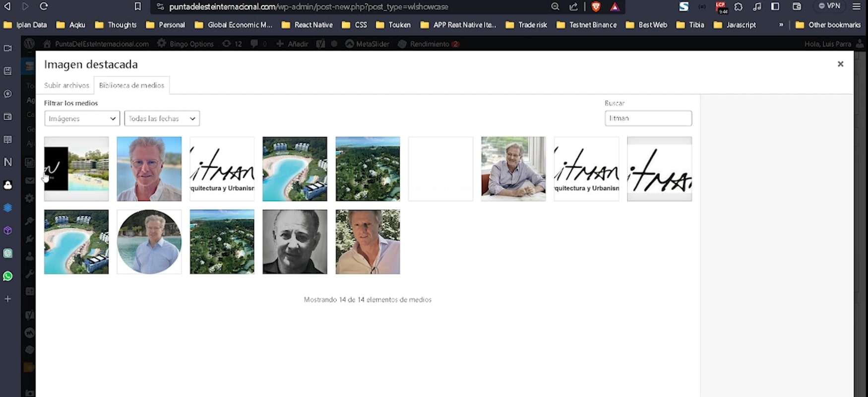This screenshot has height=397, width=868.
Task: Open the zoom magnifier icon in address bar
Action: coord(555,6)
